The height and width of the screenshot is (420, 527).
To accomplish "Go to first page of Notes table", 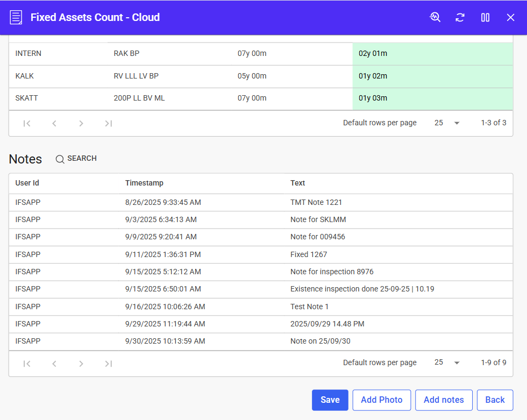I will click(x=27, y=364).
